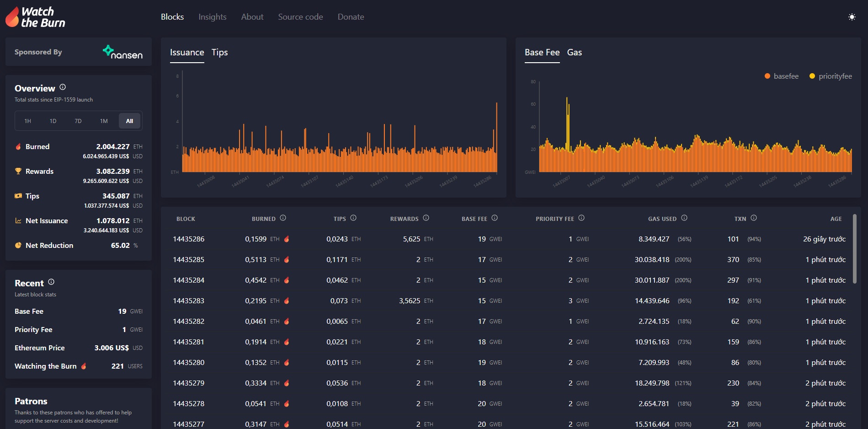Screen dimensions: 868x429
Task: Toggle dark mode with the sun icon
Action: [852, 16]
